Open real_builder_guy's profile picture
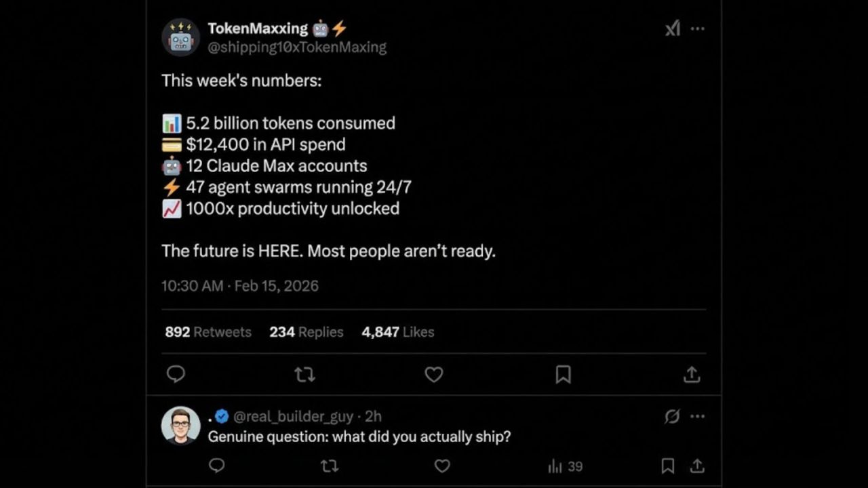868x488 pixels. 180,425
